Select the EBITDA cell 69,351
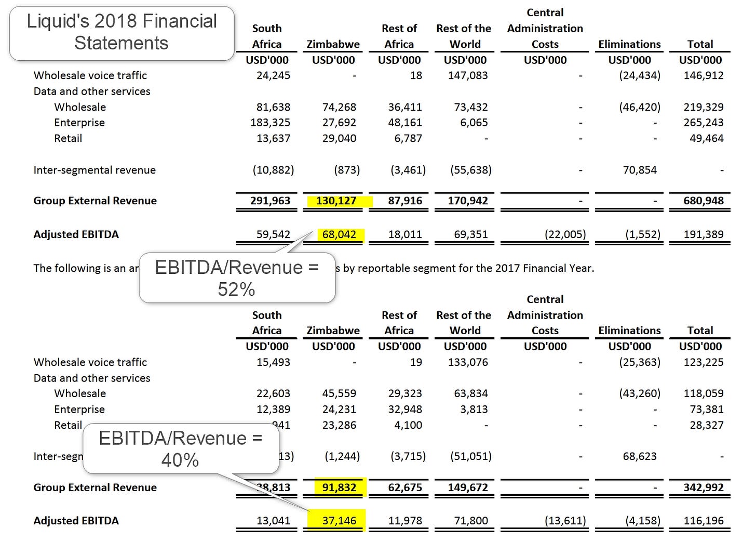Viewport: 756px width, 554px height. (x=471, y=234)
